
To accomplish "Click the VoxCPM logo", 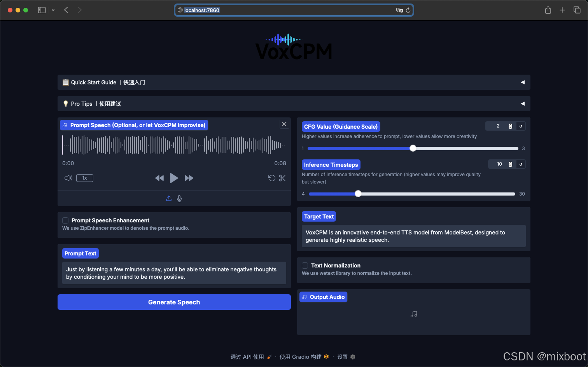I will click(294, 47).
